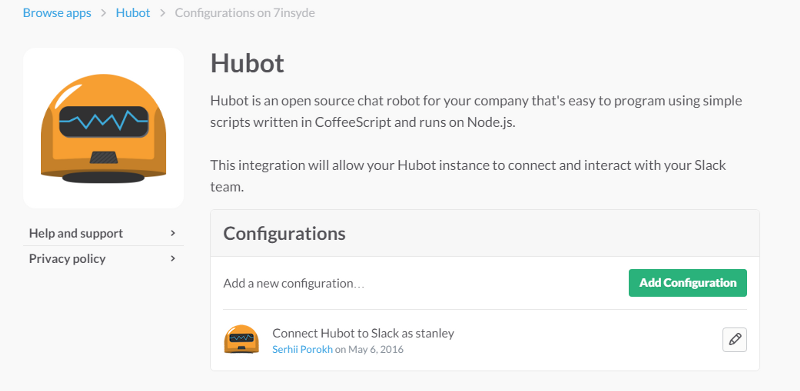800x391 pixels.
Task: Click the large Hubot robot logo
Action: pyautogui.click(x=104, y=128)
